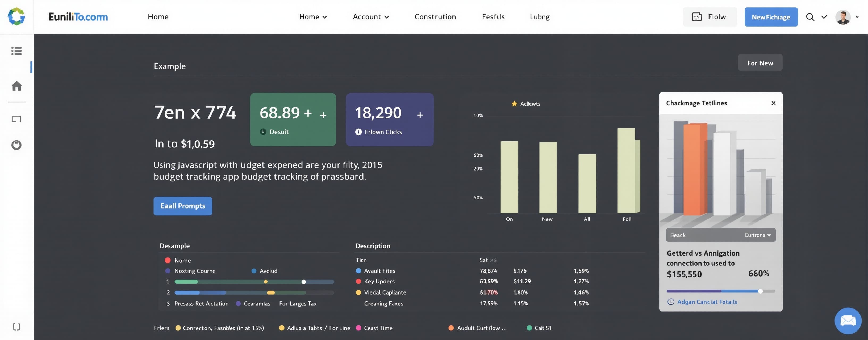Click the red Nome legend dot

pos(168,260)
